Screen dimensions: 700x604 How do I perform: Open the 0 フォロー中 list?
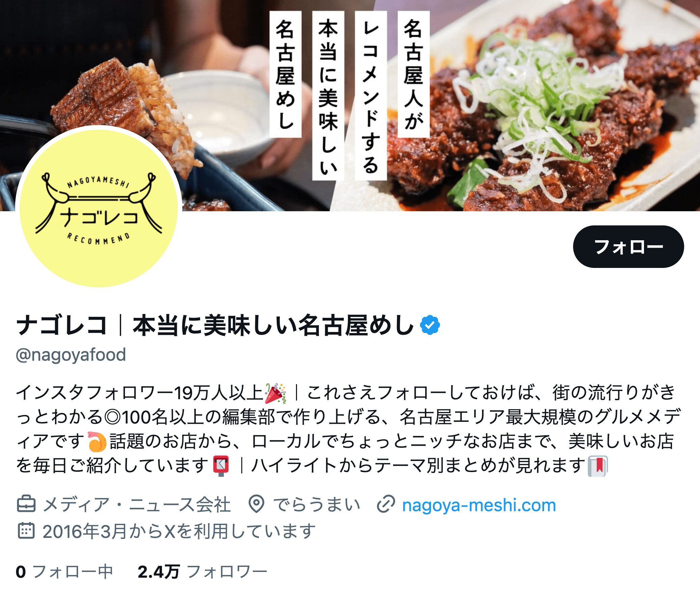(x=64, y=572)
